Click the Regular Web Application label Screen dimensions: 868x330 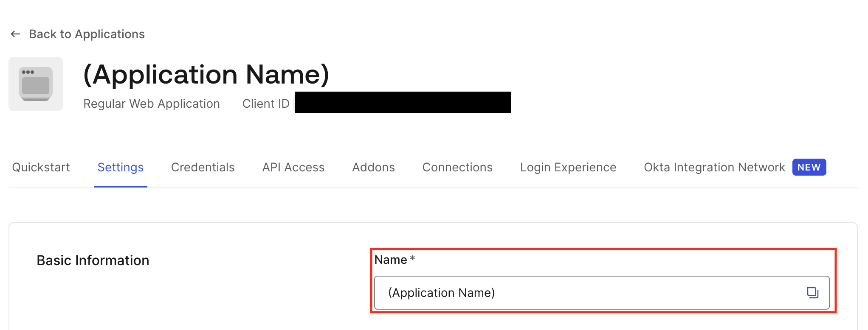pyautogui.click(x=152, y=103)
